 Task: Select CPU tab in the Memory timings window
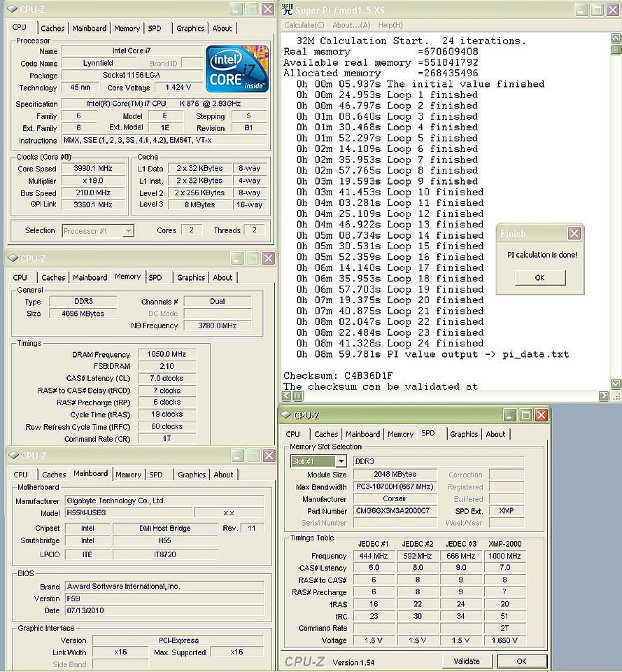(x=20, y=278)
